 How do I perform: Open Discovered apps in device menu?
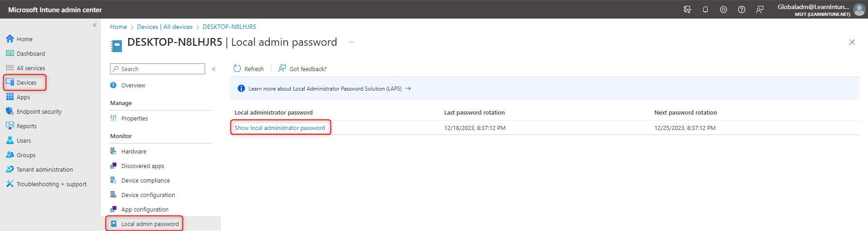143,166
